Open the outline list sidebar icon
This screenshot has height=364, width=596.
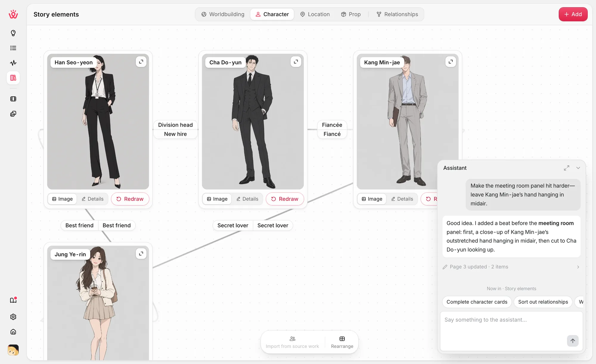coord(13,48)
